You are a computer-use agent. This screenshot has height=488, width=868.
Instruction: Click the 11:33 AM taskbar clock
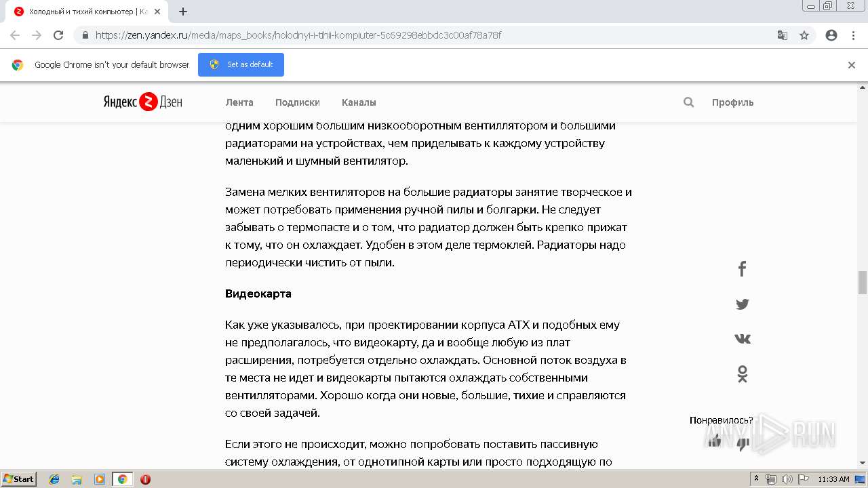(x=833, y=479)
